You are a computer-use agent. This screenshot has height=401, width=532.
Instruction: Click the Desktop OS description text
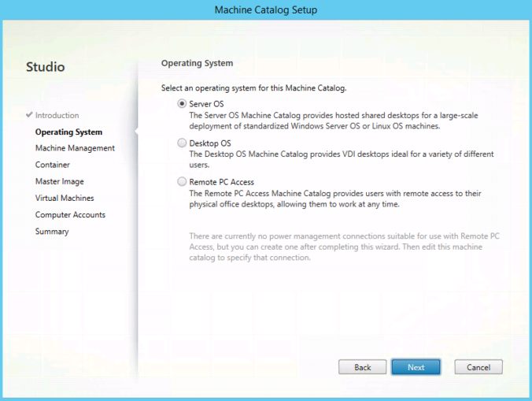342,159
